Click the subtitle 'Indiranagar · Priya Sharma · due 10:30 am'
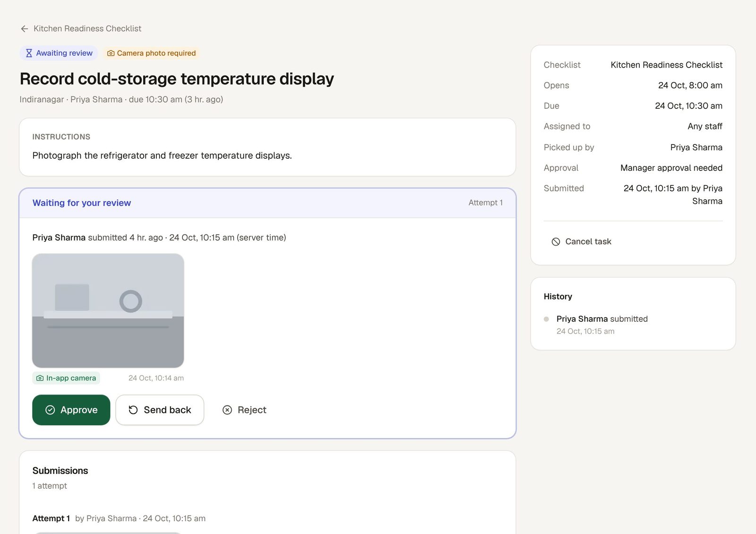This screenshot has width=756, height=534. (x=121, y=100)
